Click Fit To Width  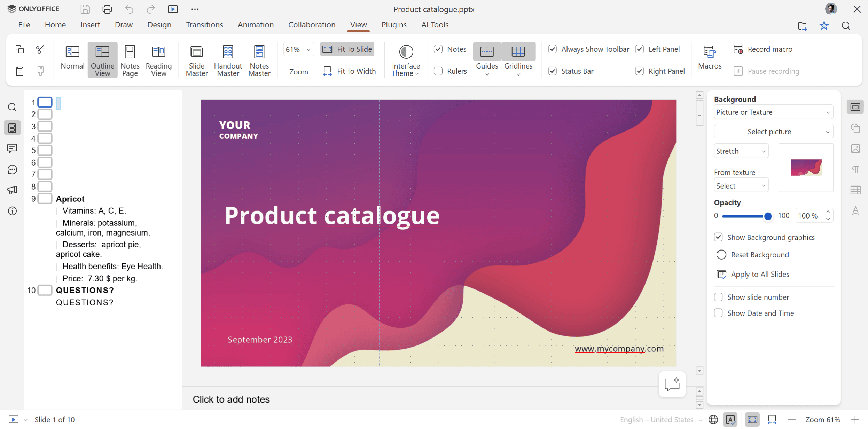[x=350, y=71]
